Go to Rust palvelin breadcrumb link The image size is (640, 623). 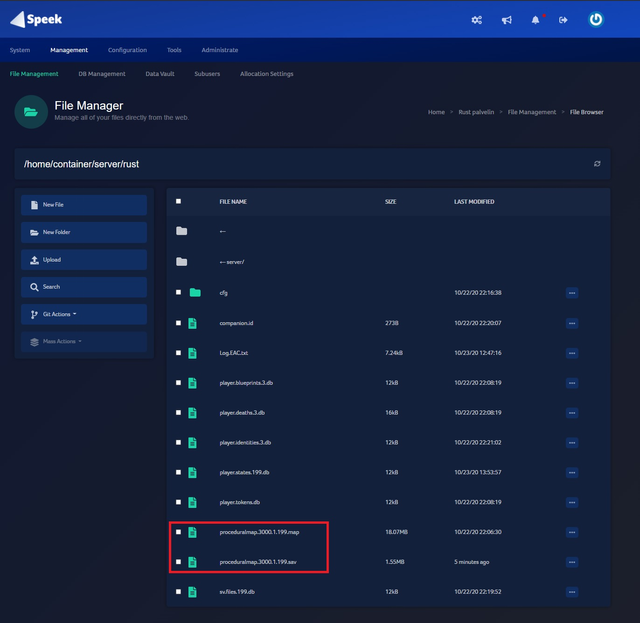476,112
